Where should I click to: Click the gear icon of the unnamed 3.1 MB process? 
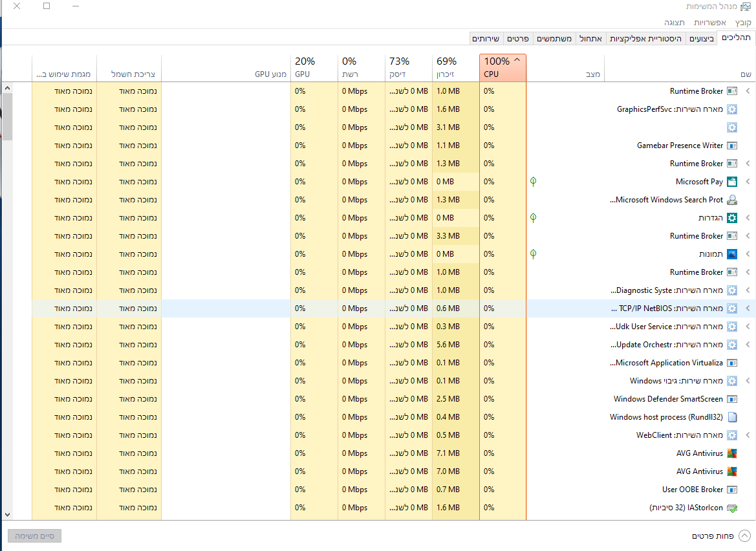point(732,127)
